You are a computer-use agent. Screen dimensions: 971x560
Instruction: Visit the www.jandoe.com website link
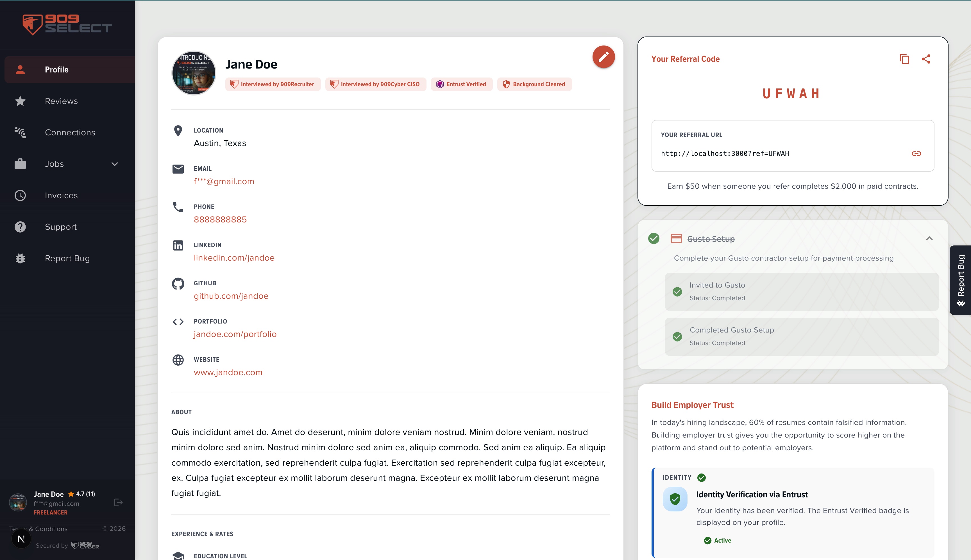(x=228, y=372)
